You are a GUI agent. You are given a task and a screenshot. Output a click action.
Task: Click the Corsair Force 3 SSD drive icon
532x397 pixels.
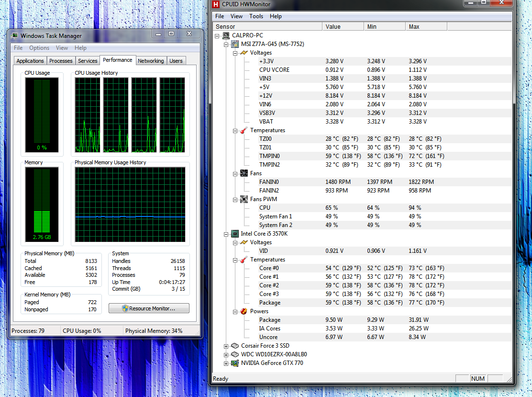235,346
